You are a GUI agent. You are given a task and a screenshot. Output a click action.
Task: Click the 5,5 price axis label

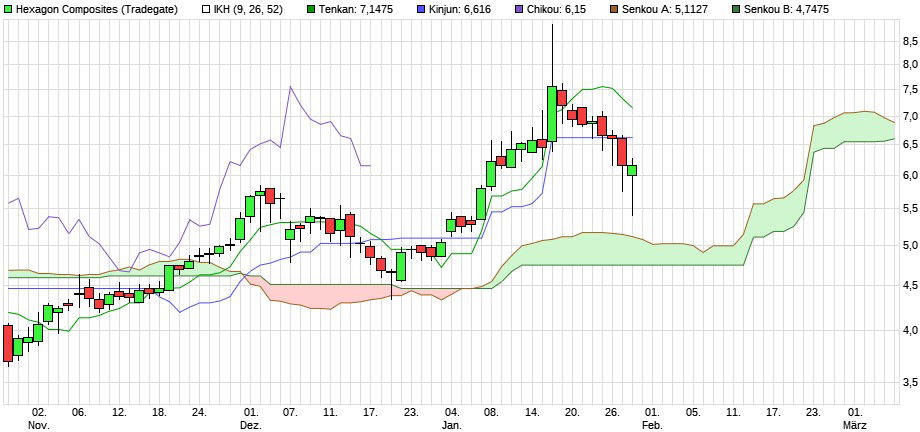tap(911, 208)
